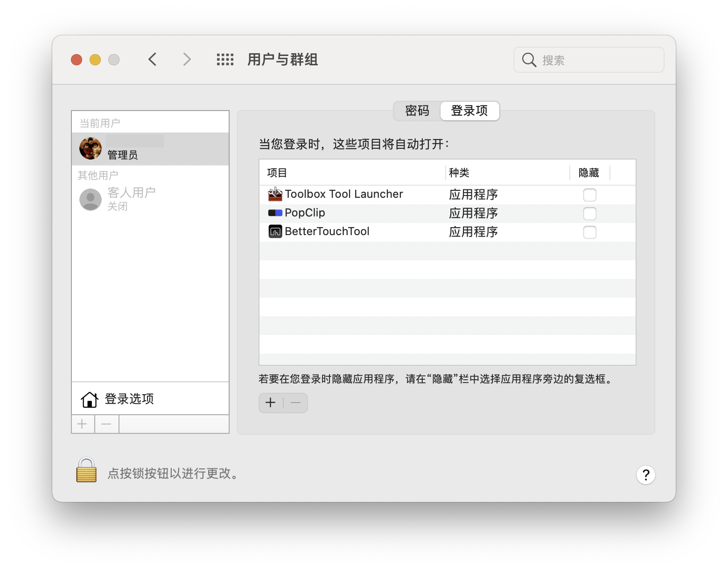Click the back navigation arrow
This screenshot has height=571, width=728.
[x=153, y=60]
